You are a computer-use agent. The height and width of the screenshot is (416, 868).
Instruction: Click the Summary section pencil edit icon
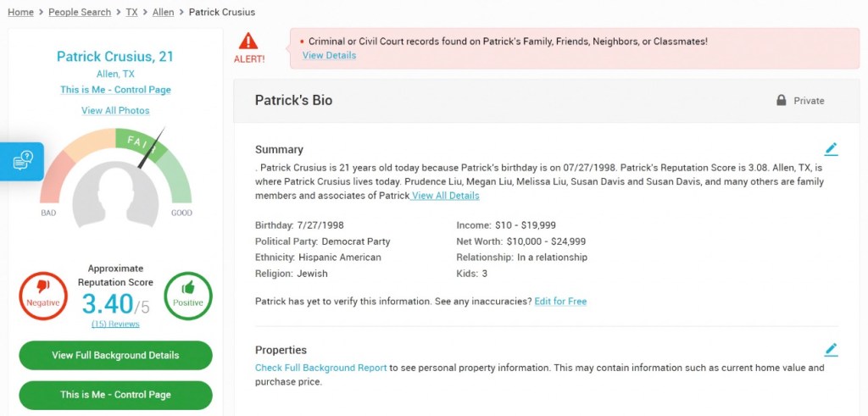pos(831,149)
